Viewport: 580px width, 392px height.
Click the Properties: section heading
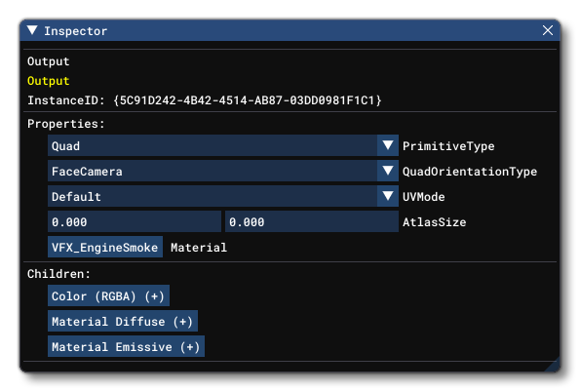point(66,124)
